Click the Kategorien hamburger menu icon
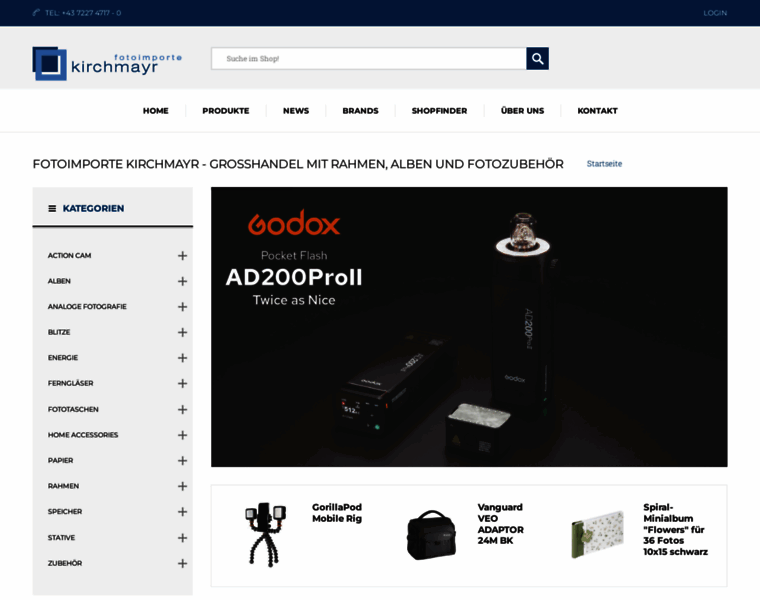The width and height of the screenshot is (760, 600). pos(52,208)
